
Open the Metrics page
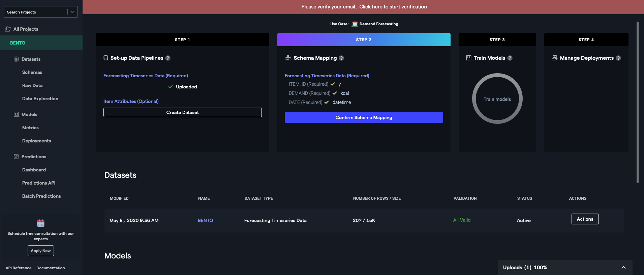[x=30, y=128]
